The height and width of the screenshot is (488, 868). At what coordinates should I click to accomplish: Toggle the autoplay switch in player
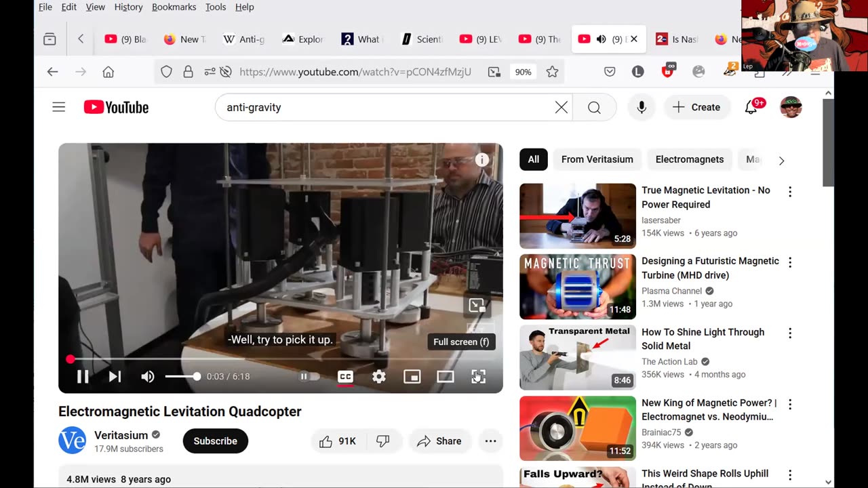(309, 376)
